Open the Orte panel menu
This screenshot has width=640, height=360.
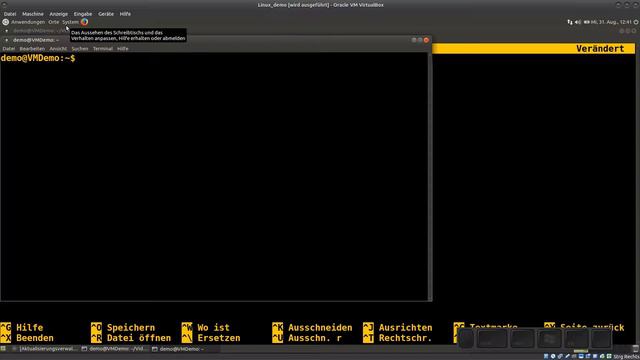coord(53,22)
